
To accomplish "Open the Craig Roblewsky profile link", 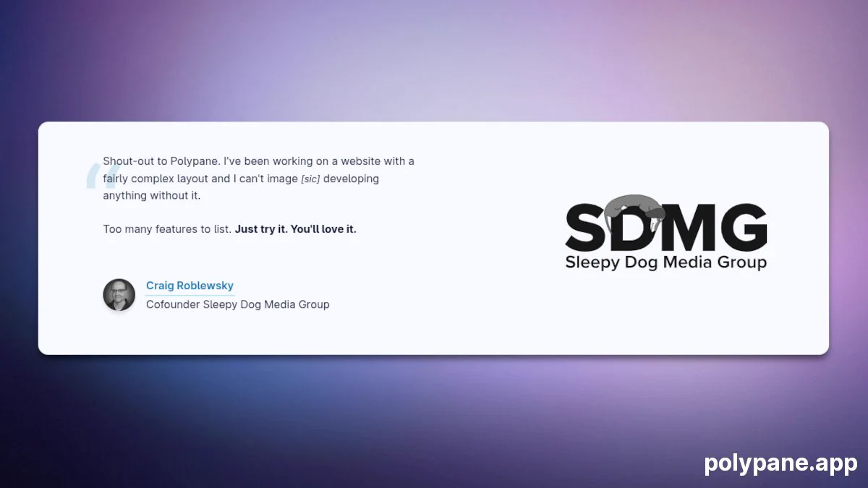I will [x=190, y=286].
